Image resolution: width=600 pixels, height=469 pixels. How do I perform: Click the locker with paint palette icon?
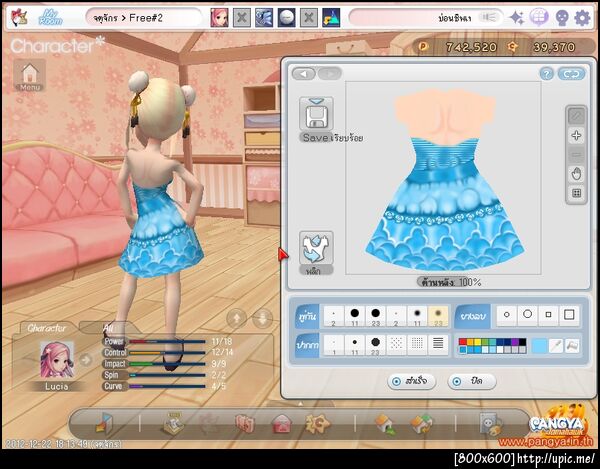click(x=491, y=424)
